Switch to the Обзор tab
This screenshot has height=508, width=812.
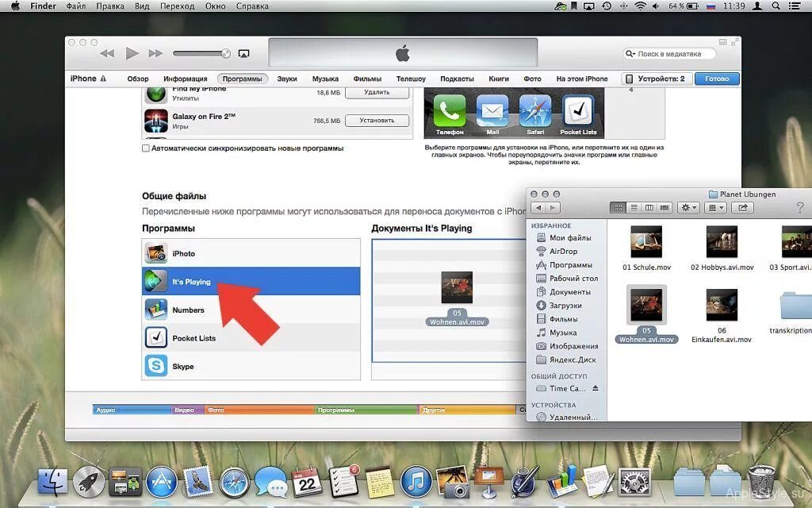[x=138, y=79]
